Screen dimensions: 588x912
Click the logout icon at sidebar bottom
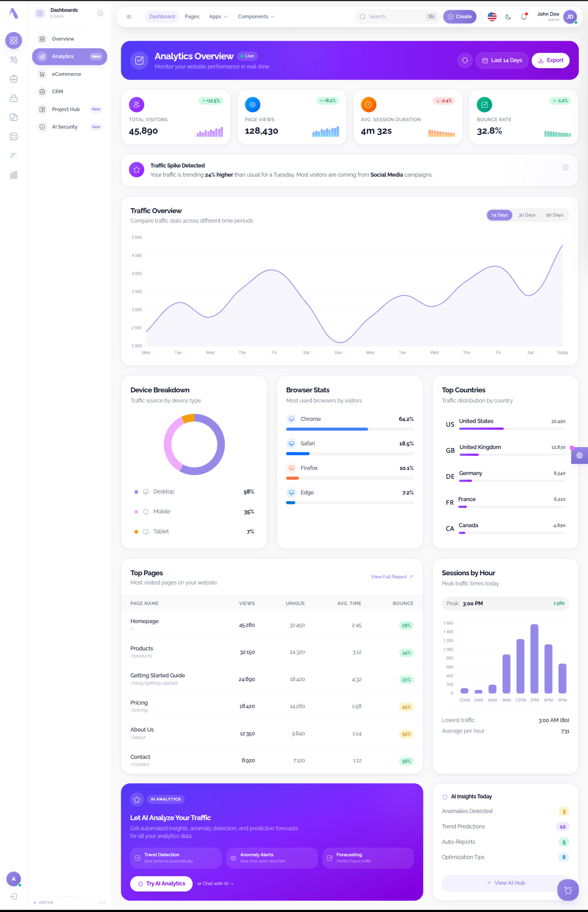14,896
